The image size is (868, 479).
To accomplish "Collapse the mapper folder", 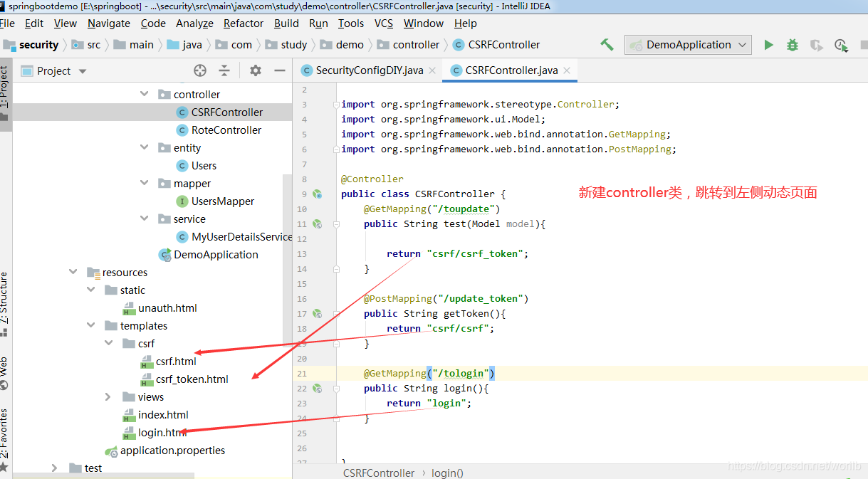I will click(145, 183).
